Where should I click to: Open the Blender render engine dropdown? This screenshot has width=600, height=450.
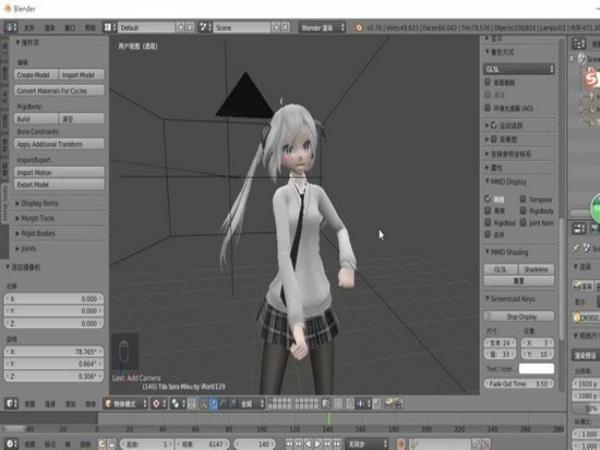(x=322, y=28)
